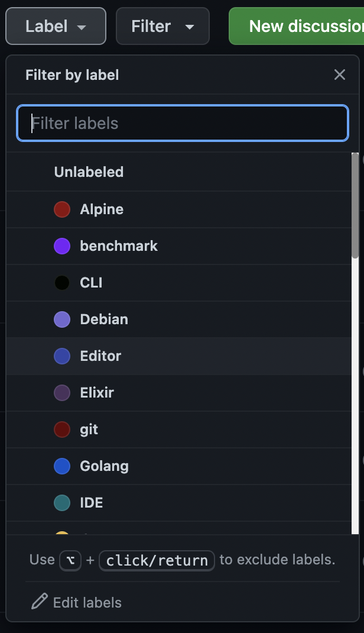Viewport: 364px width, 633px height.
Task: Select the Unlabeled filter option
Action: tap(89, 172)
